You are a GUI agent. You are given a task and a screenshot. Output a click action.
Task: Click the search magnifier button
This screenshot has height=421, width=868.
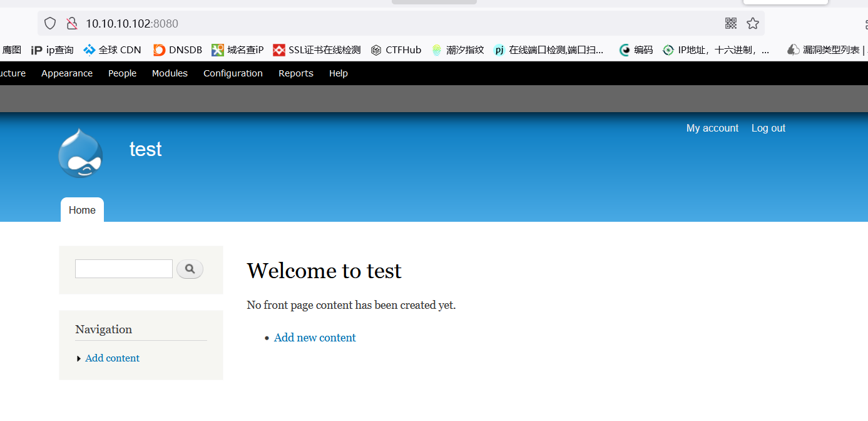pos(190,268)
